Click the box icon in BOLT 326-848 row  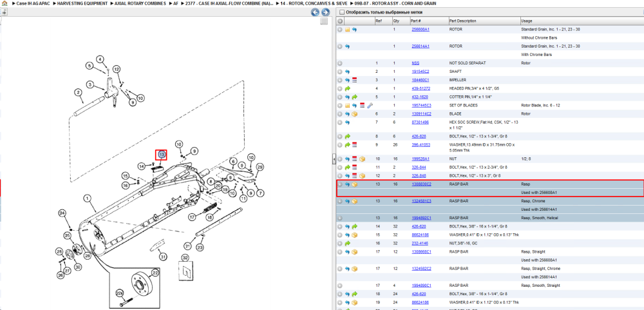pos(362,175)
